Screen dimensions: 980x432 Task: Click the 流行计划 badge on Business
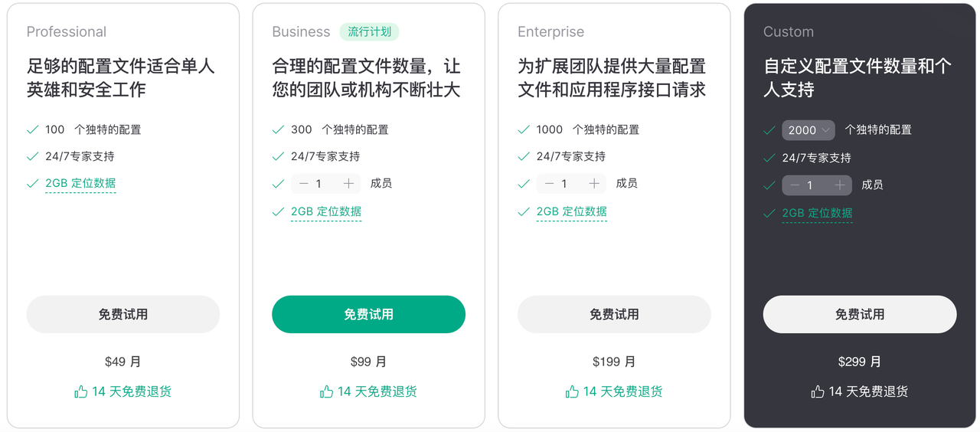click(369, 32)
